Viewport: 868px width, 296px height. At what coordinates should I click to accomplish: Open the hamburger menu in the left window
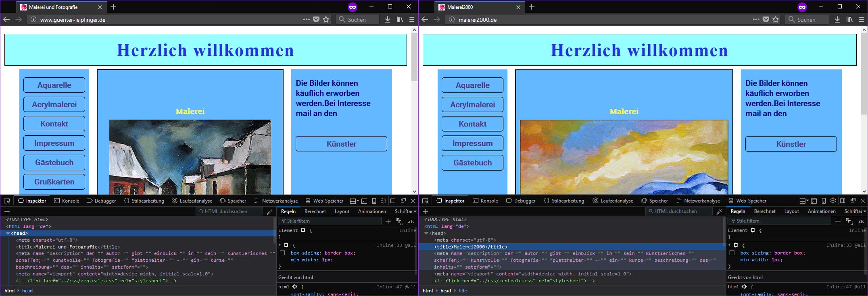[x=411, y=19]
